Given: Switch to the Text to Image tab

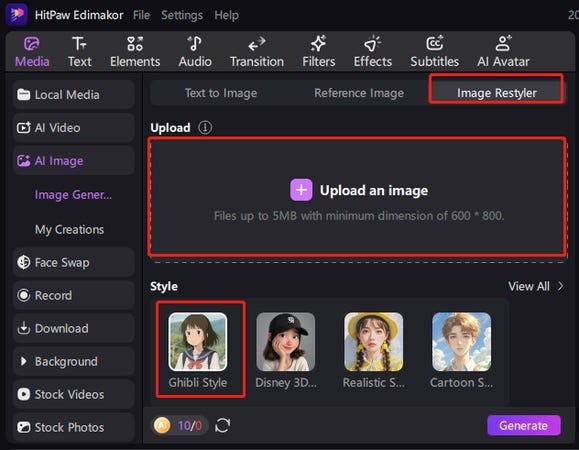Looking at the screenshot, I should tap(221, 93).
